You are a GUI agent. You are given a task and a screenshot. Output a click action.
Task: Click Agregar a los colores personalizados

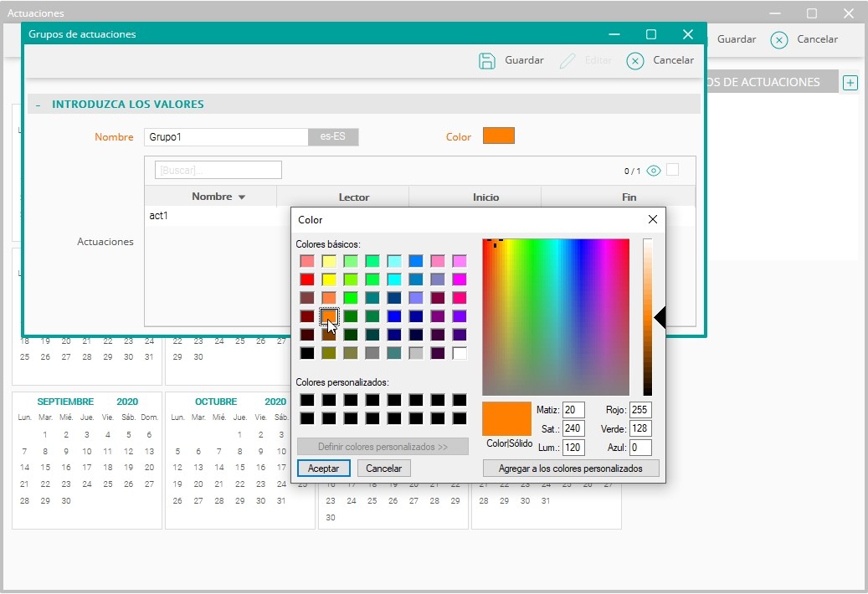pos(571,469)
